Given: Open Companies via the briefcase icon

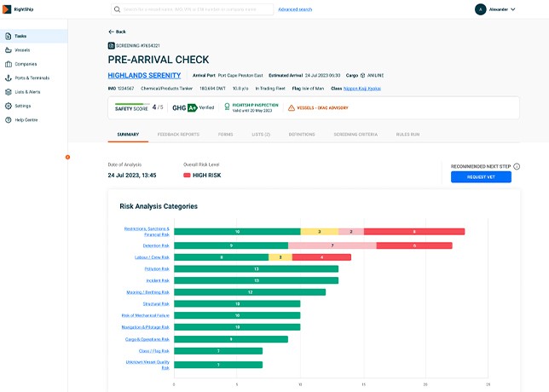Looking at the screenshot, I should (x=8, y=64).
